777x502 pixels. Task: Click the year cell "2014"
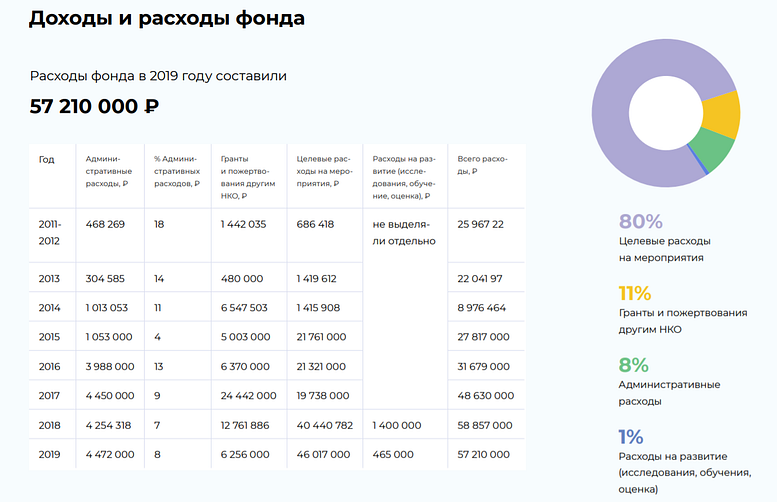pyautogui.click(x=50, y=308)
